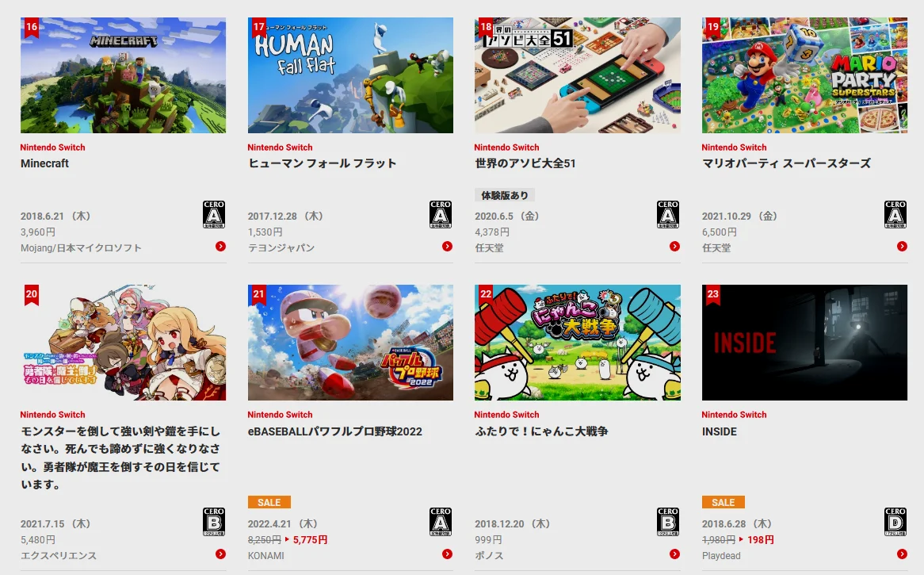Click red arrow for マリオパーティ スーパースターズ
The width and height of the screenshot is (924, 575).
902,247
